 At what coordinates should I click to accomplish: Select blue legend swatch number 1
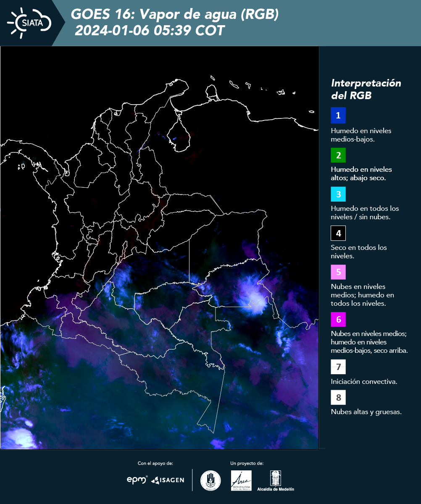pos(338,115)
